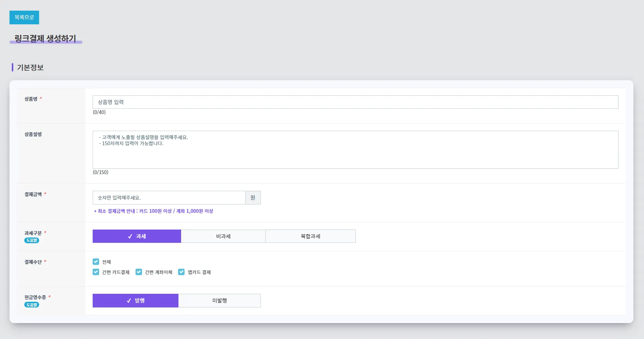The height and width of the screenshot is (339, 644).
Task: Click the 상품명 field label
Action: coord(31,99)
